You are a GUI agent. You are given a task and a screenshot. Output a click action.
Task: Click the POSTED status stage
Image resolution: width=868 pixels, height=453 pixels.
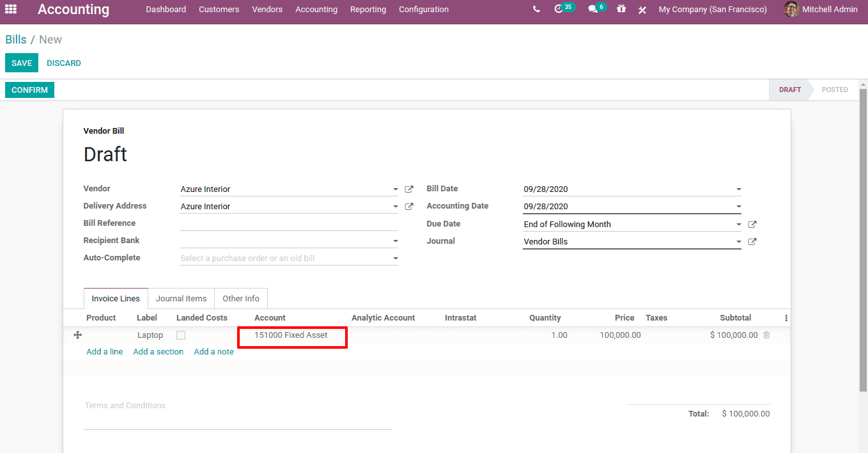(x=835, y=90)
